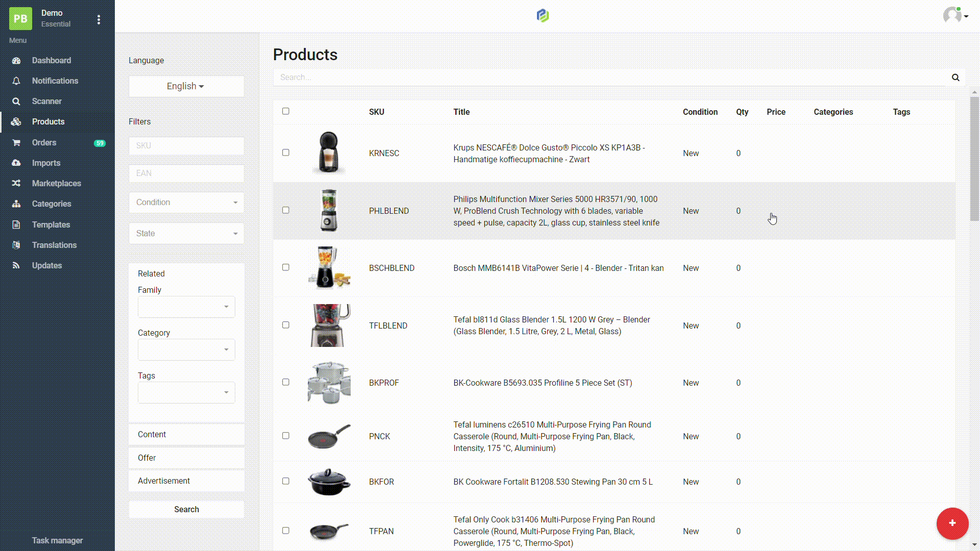Select the BSCHBLEND row checkbox
This screenshot has width=980, height=551.
point(286,267)
